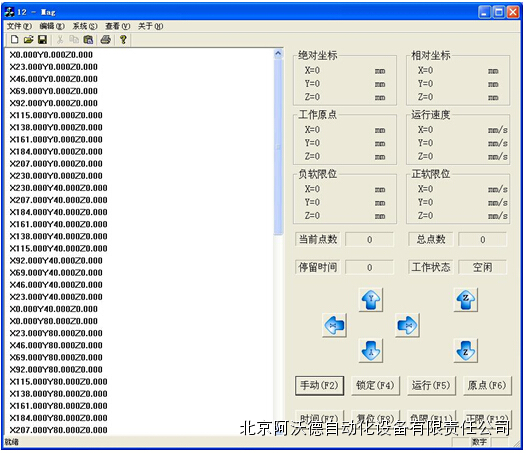The height and width of the screenshot is (453, 526).
Task: Open a file with the folder icon
Action: (29, 40)
